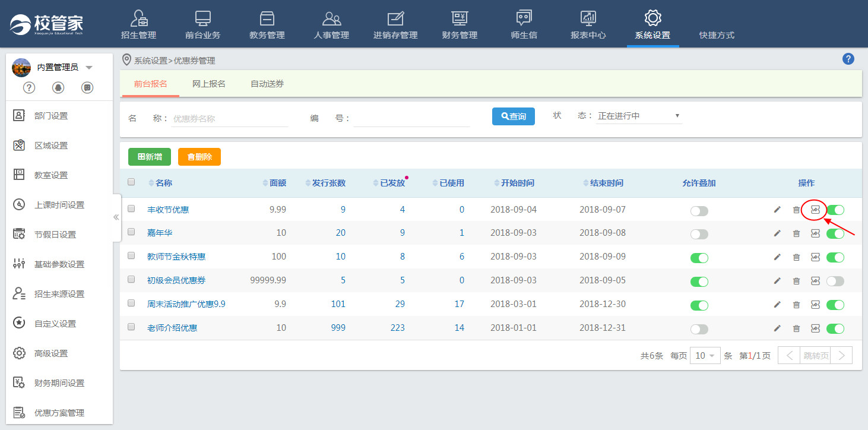Expand the 内置管理员 user menu arrow
This screenshot has width=868, height=430.
[89, 68]
